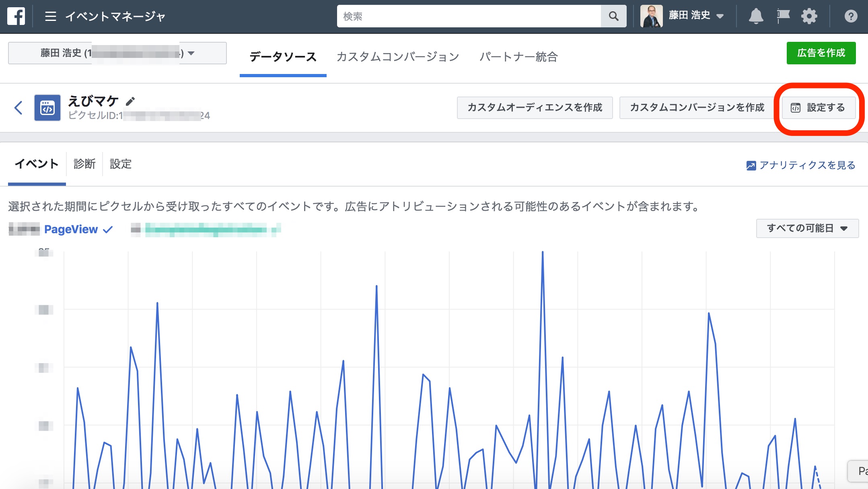
Task: Switch to the カスタムコンバージョン tab
Action: (398, 57)
